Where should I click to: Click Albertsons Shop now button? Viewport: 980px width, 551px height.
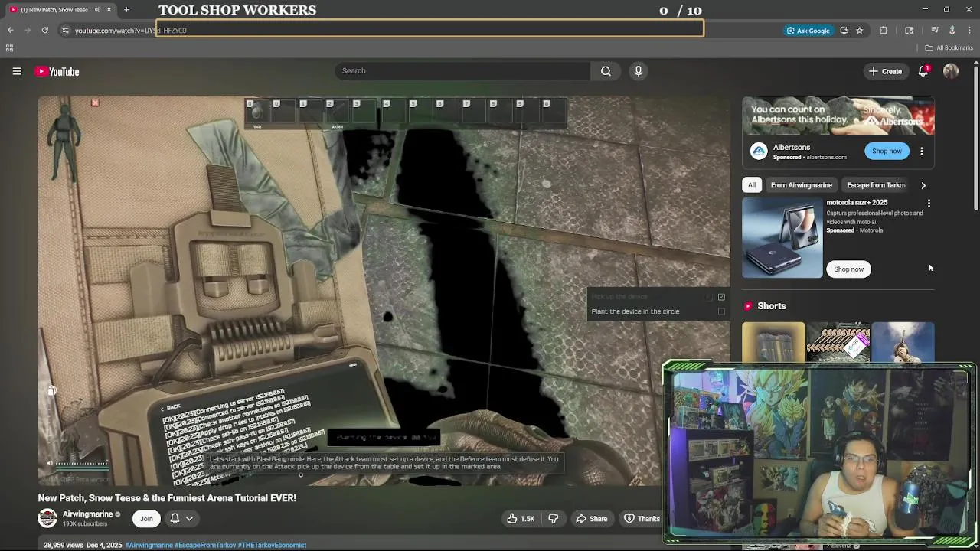[887, 152]
